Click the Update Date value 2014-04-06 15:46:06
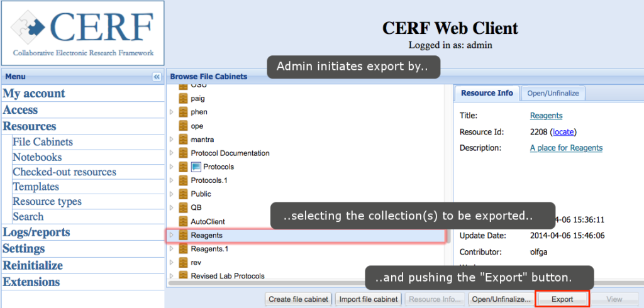Viewport: 644px width, 308px height. pyautogui.click(x=567, y=236)
